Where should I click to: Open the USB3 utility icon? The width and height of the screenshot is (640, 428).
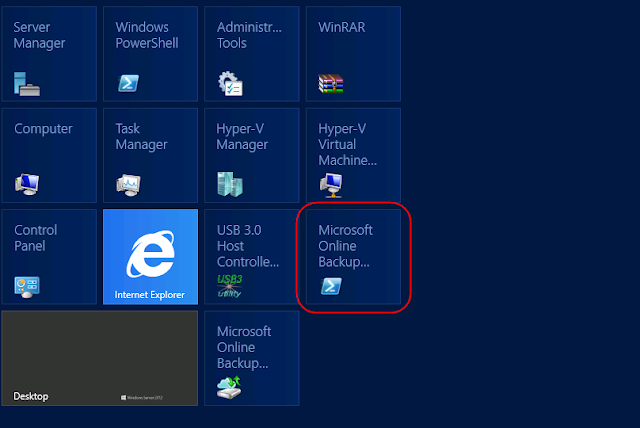[x=230, y=285]
